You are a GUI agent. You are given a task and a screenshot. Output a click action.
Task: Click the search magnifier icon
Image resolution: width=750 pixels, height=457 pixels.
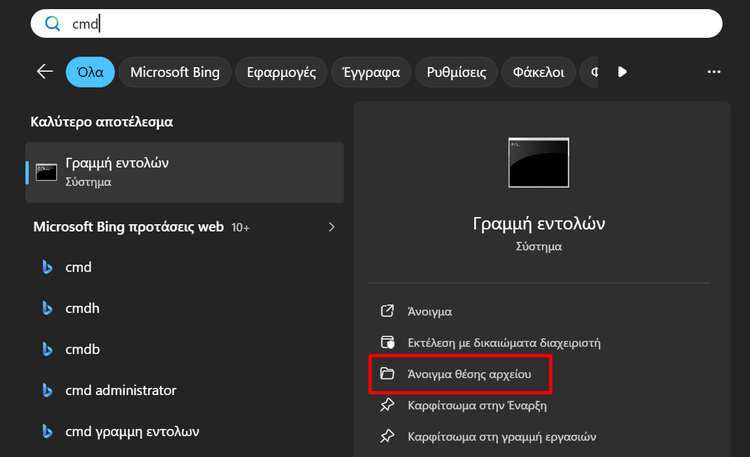[x=52, y=24]
